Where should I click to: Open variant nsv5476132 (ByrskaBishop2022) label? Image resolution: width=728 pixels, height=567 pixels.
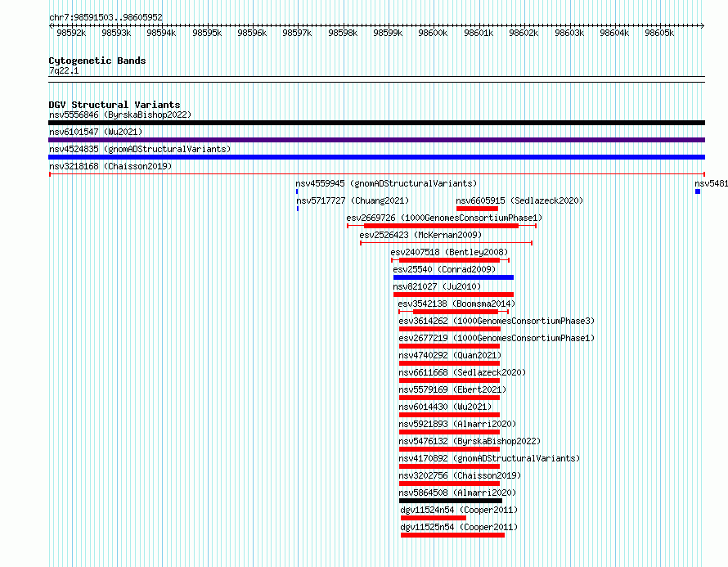tap(470, 441)
